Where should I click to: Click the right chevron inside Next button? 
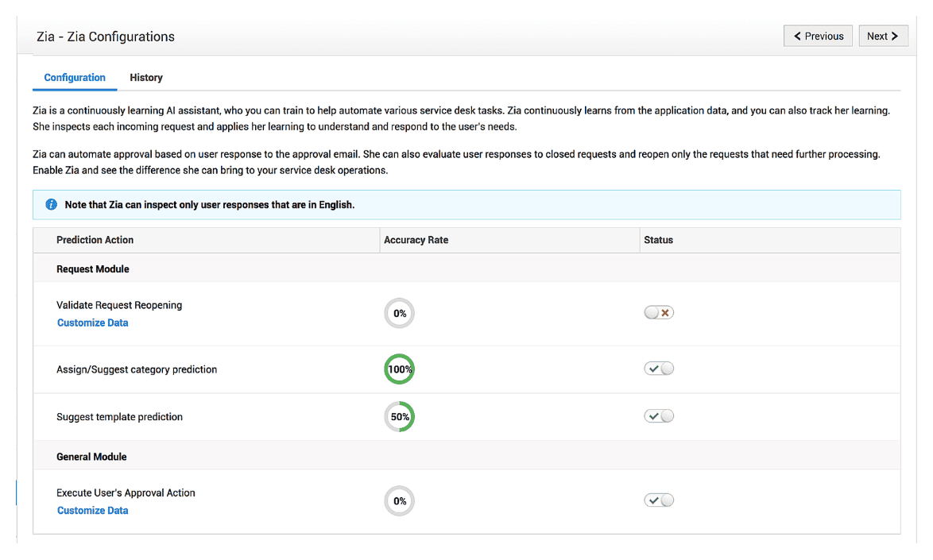click(x=896, y=35)
